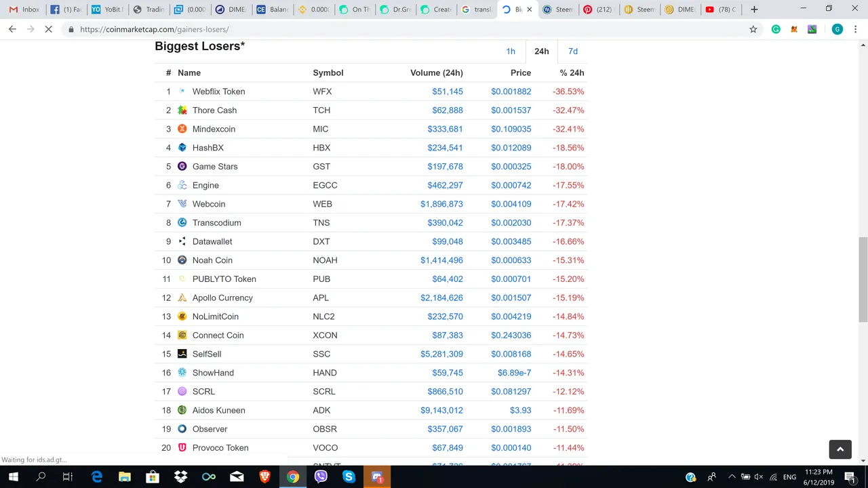Click the Game Stars logo icon

tap(182, 166)
